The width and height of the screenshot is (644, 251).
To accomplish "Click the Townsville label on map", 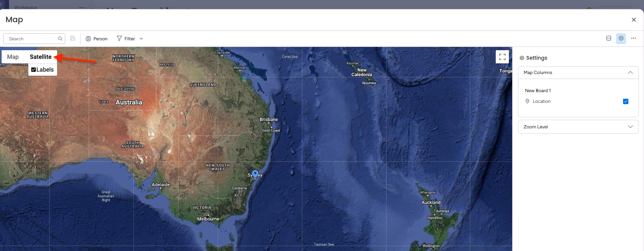I will 222,53.
